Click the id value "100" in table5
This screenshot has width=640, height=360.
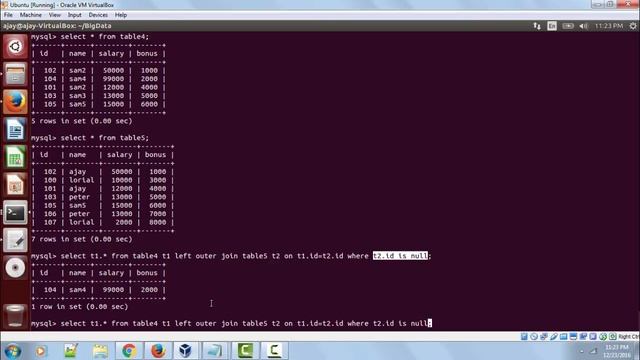(50, 180)
